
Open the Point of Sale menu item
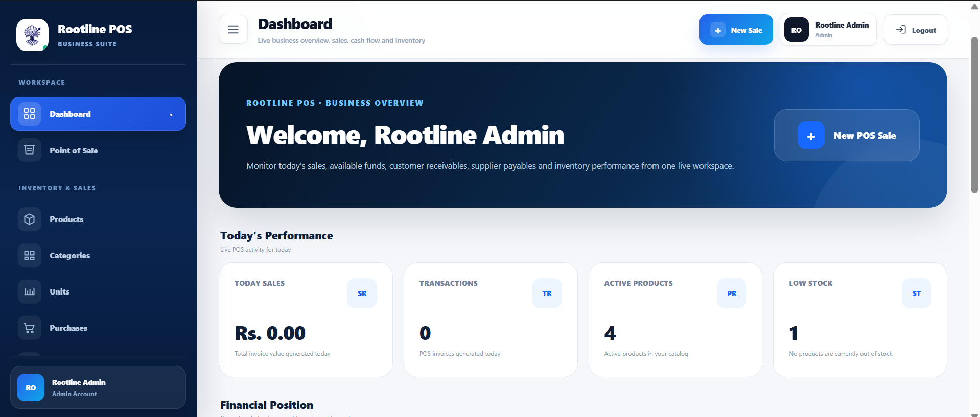tap(98, 150)
